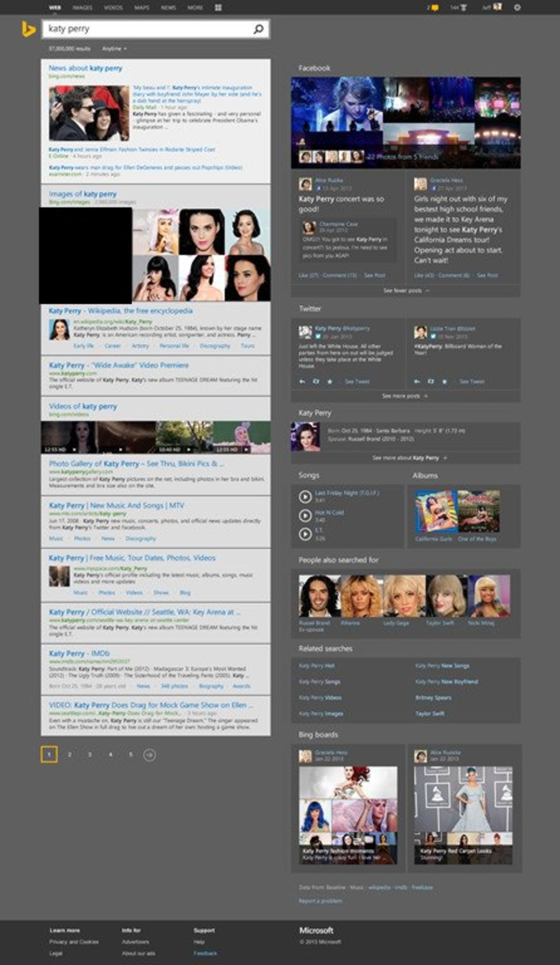The width and height of the screenshot is (560, 965).
Task: Open About our ads in footer
Action: click(139, 953)
